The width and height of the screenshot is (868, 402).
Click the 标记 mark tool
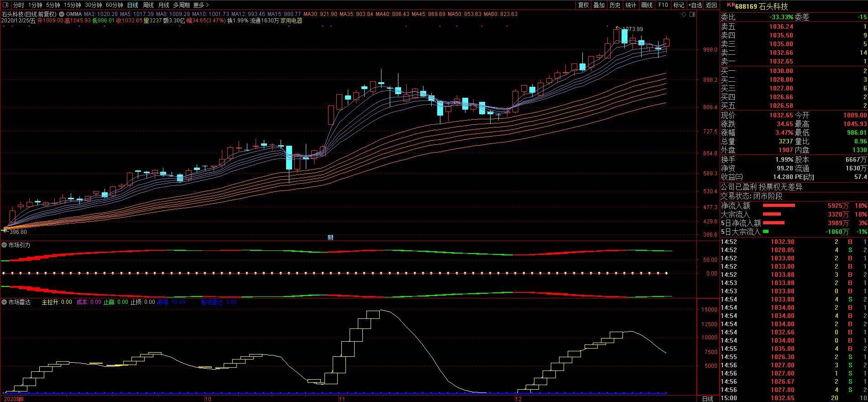(x=679, y=5)
